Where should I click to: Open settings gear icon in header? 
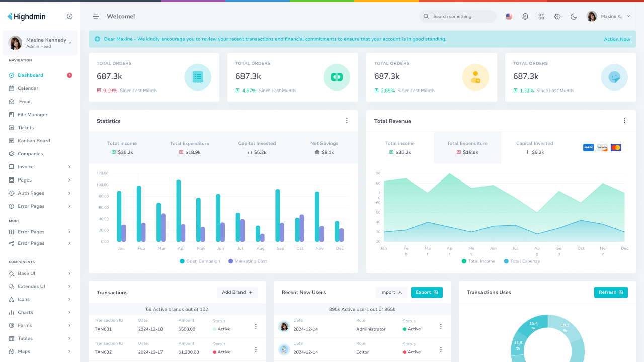pos(557,16)
